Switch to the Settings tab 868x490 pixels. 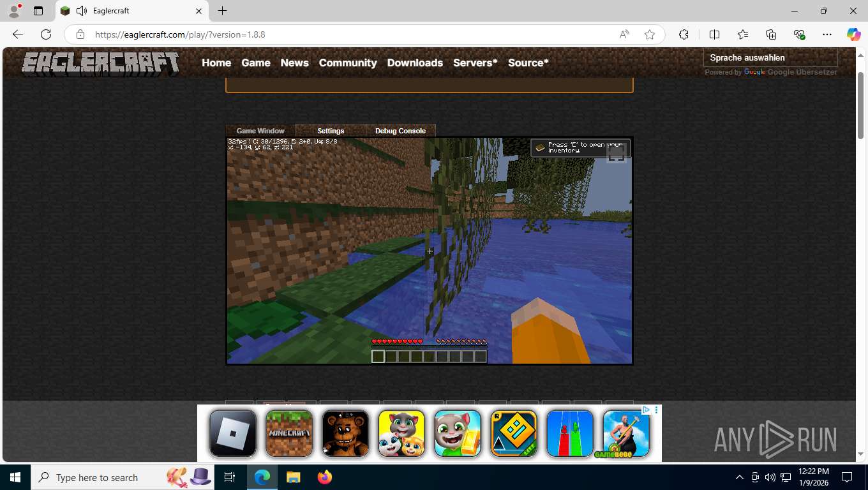pyautogui.click(x=331, y=131)
